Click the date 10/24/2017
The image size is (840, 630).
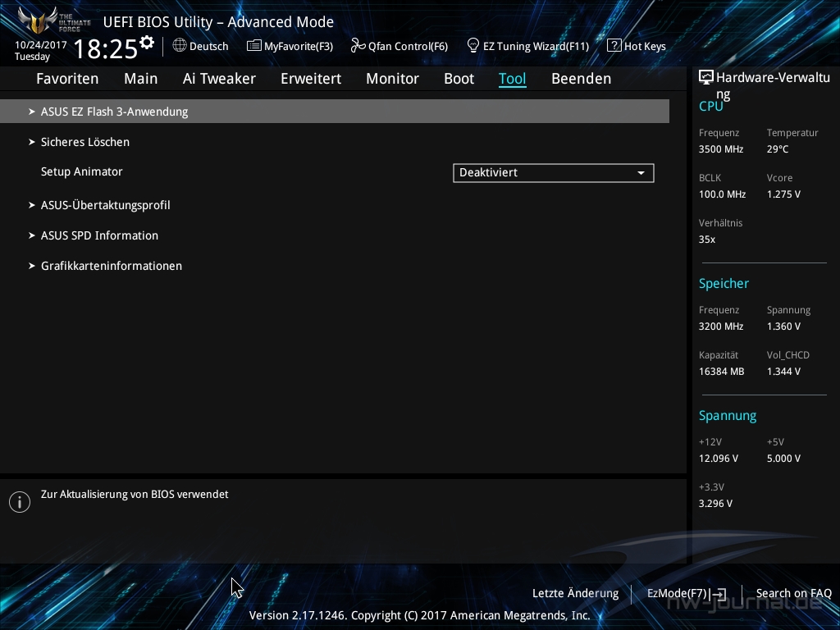[41, 45]
